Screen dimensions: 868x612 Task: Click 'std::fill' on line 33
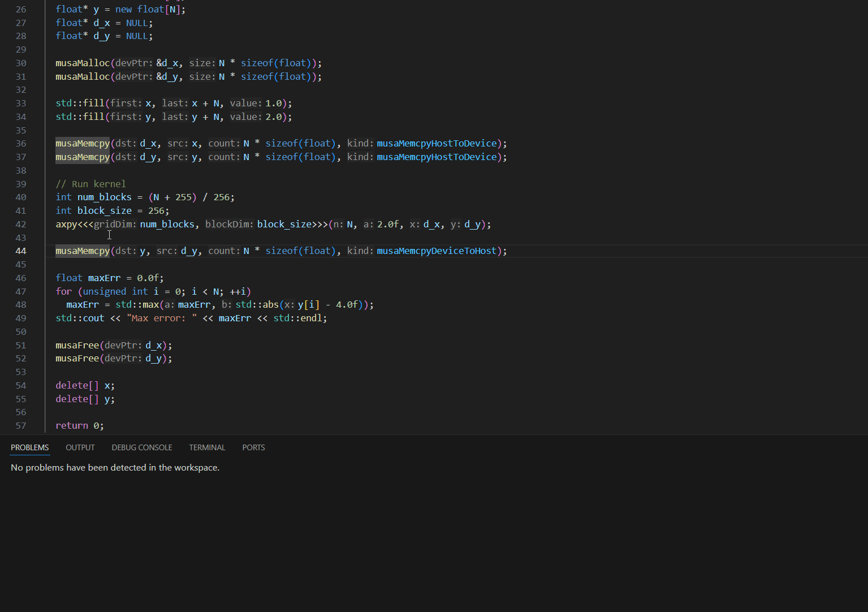(x=80, y=104)
